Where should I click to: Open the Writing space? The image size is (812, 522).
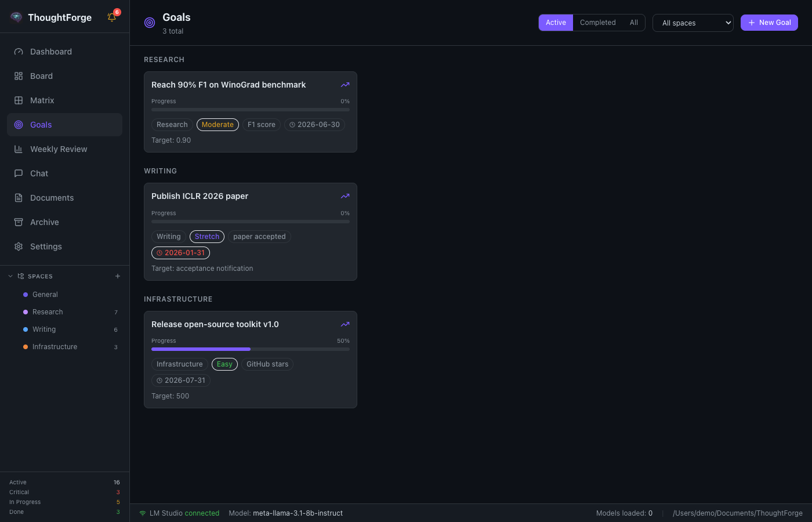tap(64, 329)
